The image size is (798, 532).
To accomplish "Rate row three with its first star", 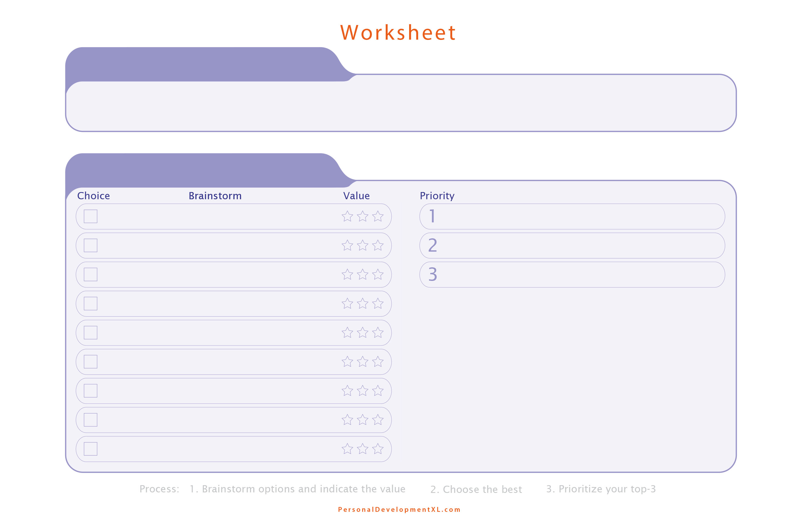I will [347, 275].
